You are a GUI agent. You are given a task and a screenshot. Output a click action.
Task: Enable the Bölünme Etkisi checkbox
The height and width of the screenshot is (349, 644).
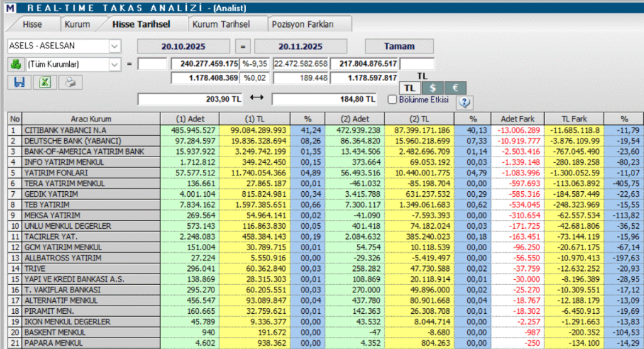[x=392, y=99]
